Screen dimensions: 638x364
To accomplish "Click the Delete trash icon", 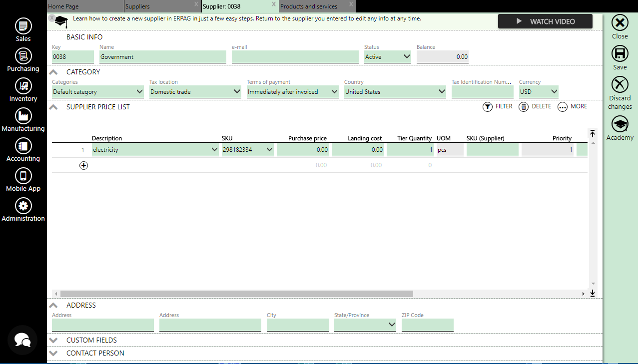I will (524, 107).
